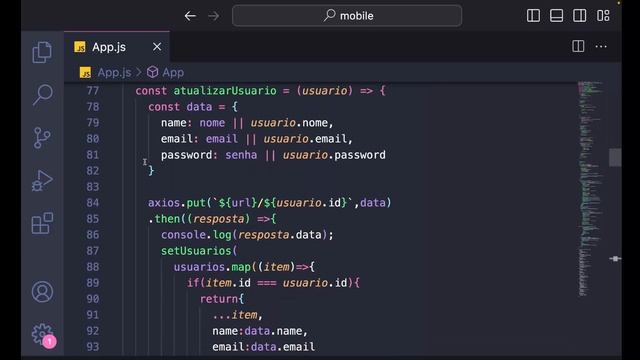Open the Customize Layout icon
Screen dimensions: 640x360
coord(603,16)
